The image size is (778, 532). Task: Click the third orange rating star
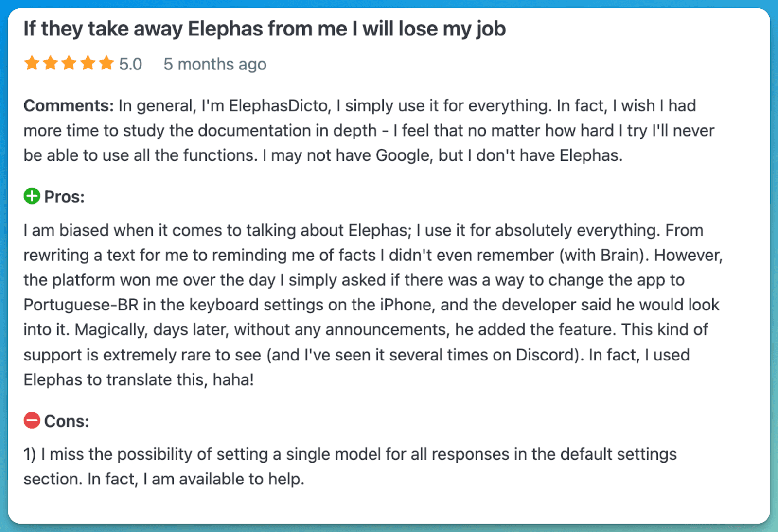click(69, 63)
